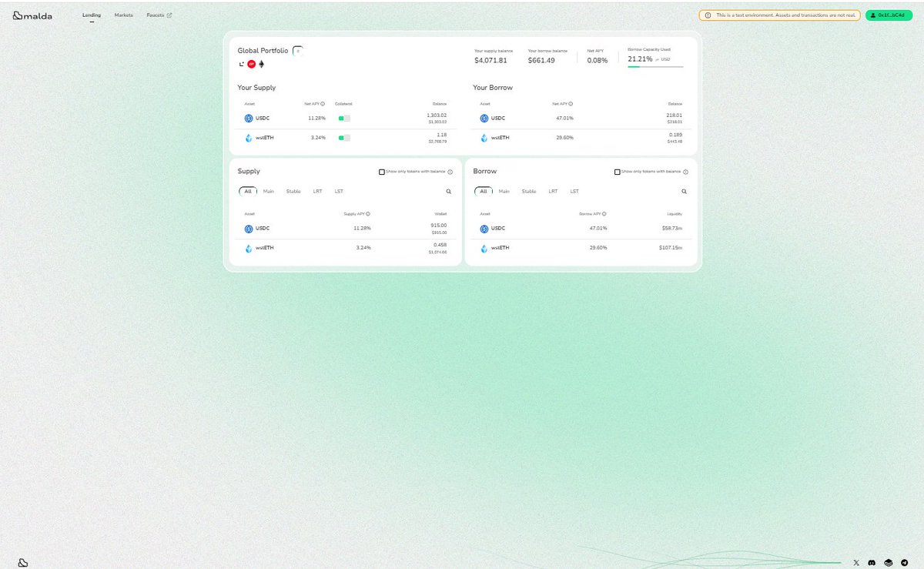The width and height of the screenshot is (924, 569).
Task: Click the 1,303.02 USDC supply balance
Action: 437,115
